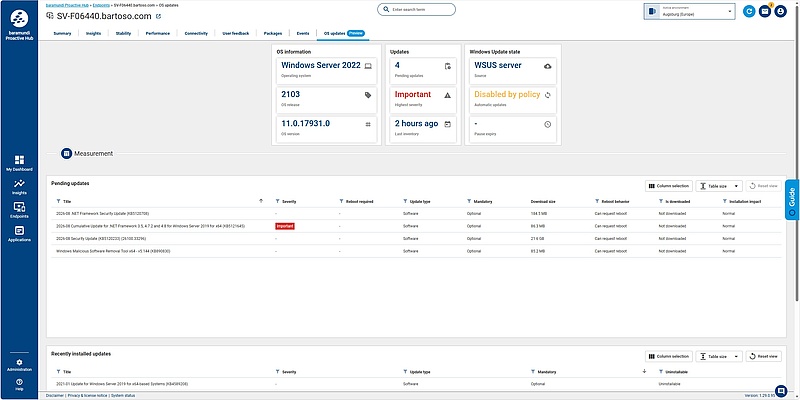Viewport: 800px width, 400px height.
Task: Click the Download size column header
Action: pos(543,202)
